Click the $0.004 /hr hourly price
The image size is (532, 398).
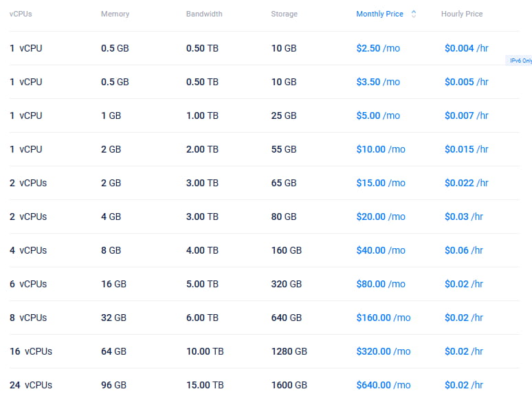[x=466, y=48]
